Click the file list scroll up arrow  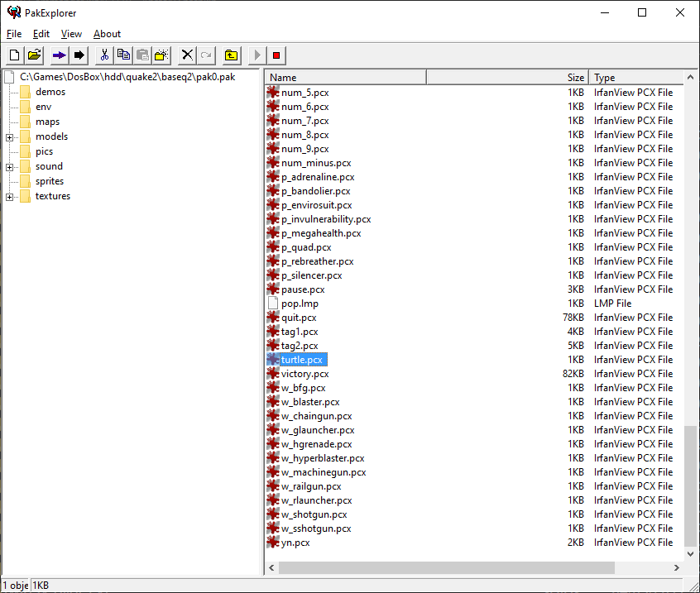[x=690, y=77]
